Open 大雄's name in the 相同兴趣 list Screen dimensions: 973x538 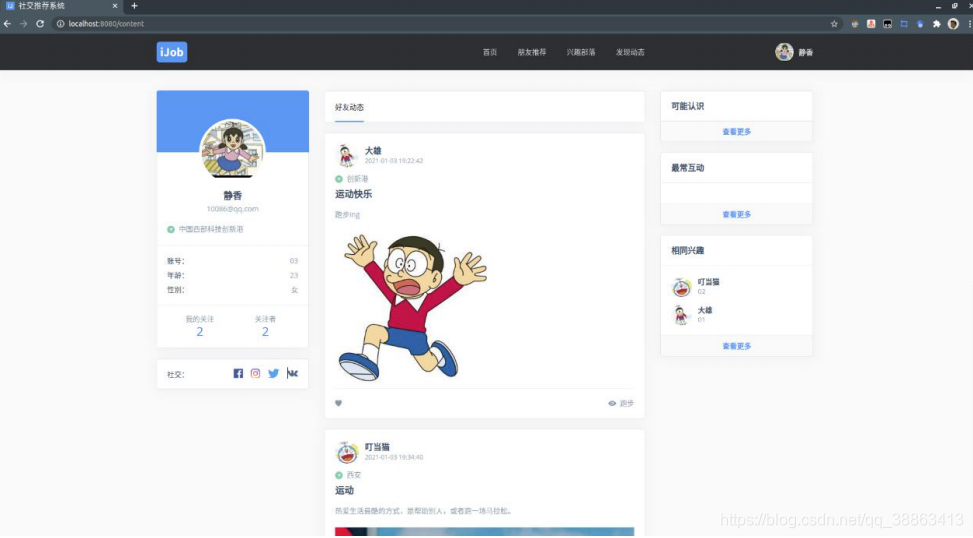pos(704,310)
